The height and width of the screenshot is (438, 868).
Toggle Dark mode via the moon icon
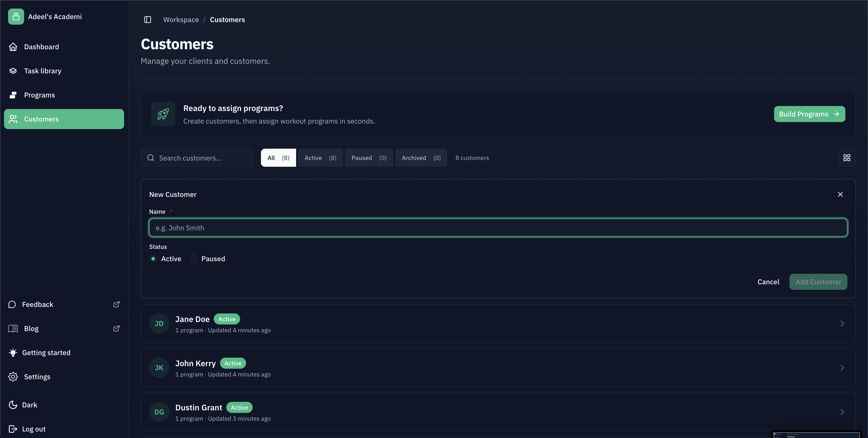pyautogui.click(x=13, y=405)
